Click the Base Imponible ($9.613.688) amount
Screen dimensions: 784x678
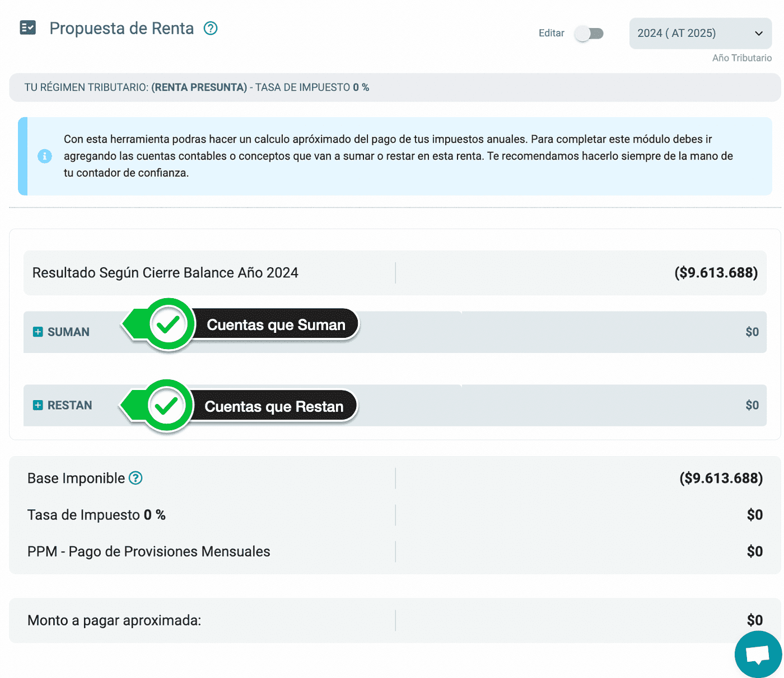point(721,478)
